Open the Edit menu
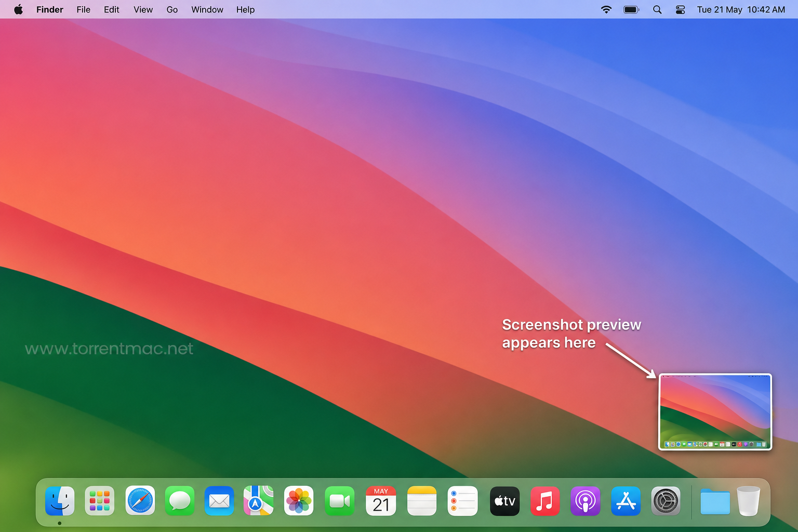Viewport: 798px width, 532px height. click(112, 9)
